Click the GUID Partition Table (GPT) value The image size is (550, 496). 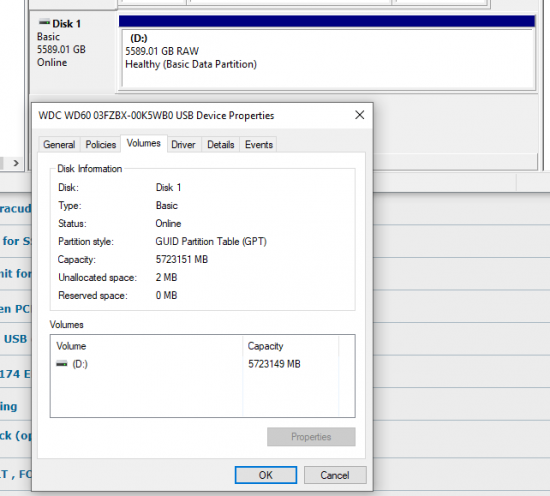click(211, 241)
